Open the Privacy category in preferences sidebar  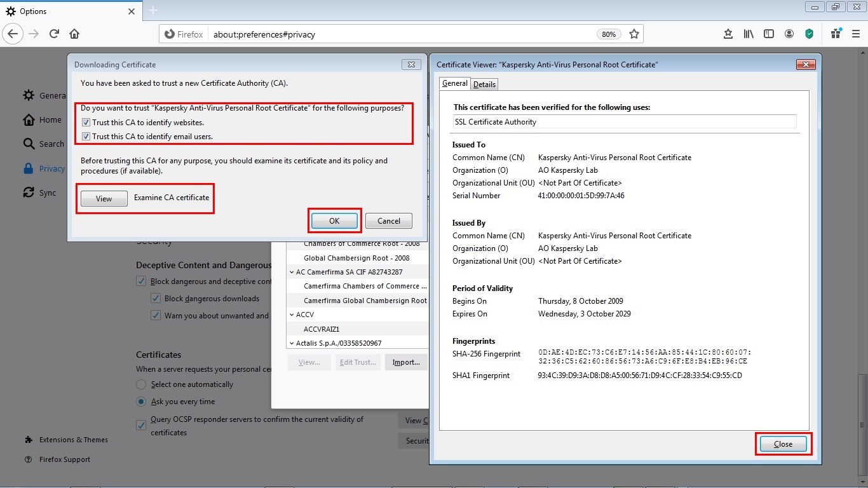(44, 168)
